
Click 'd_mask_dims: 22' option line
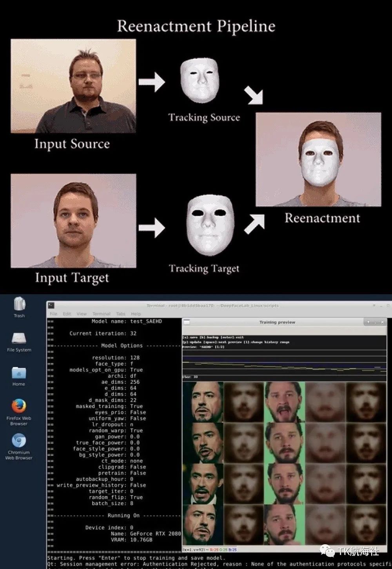113,400
